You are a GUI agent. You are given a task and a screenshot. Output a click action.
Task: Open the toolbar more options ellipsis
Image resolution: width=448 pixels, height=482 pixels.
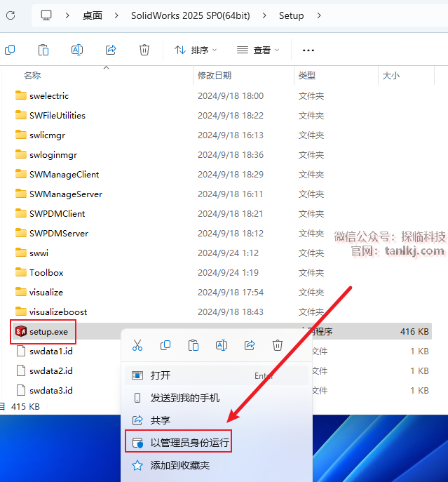(308, 50)
